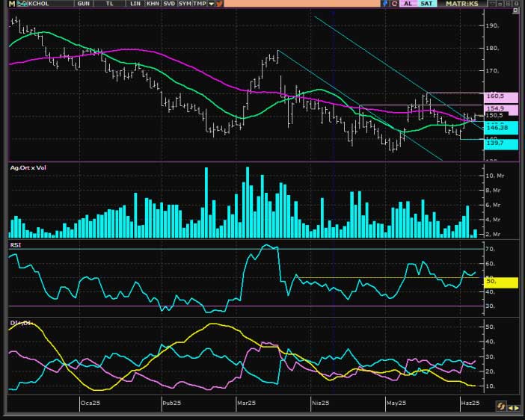
Task: Click the RSI 30 axis value
Action: tap(490, 306)
